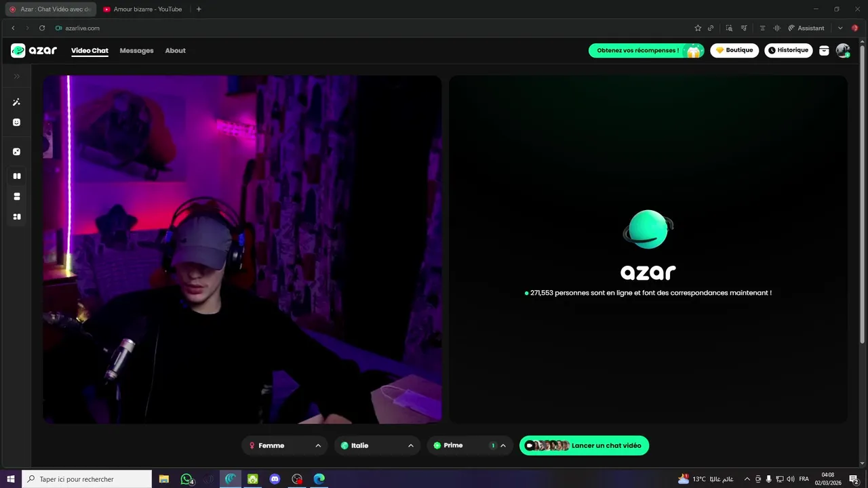Click the audio waveform icon in the browser toolbar
The width and height of the screenshot is (868, 488).
pos(777,28)
